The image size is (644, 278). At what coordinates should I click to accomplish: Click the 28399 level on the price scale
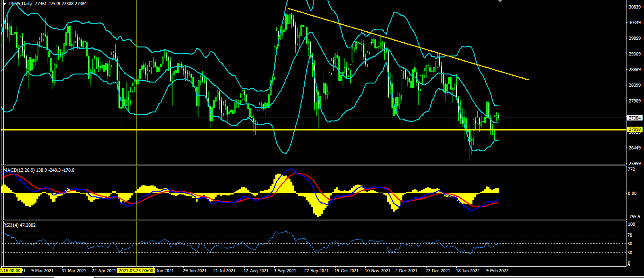point(634,85)
